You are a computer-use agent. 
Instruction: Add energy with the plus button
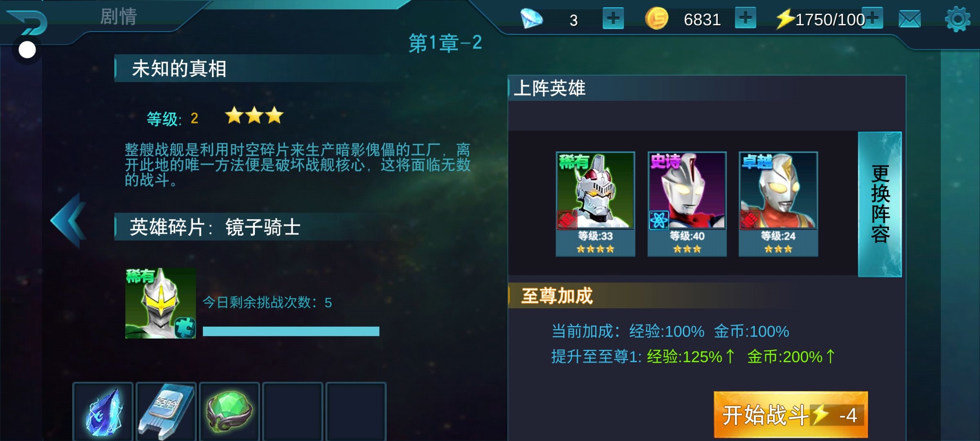(x=873, y=18)
